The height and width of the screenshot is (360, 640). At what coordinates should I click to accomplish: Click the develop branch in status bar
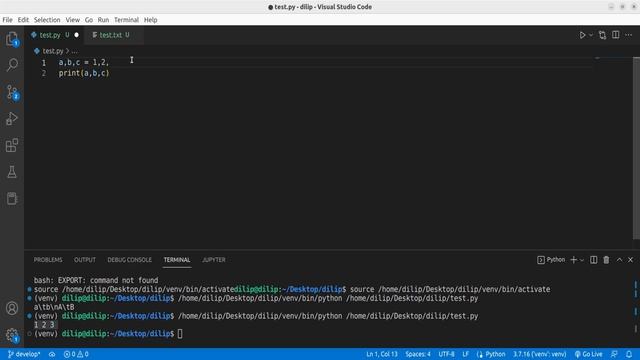24,354
